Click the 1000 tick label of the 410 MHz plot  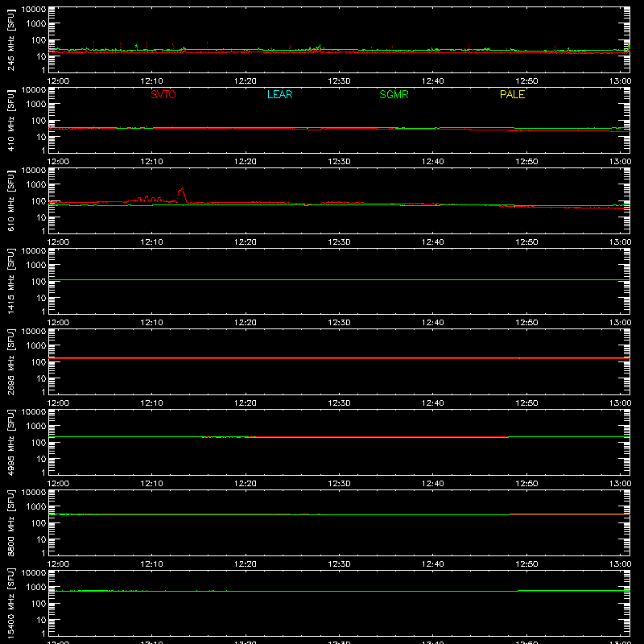point(36,105)
